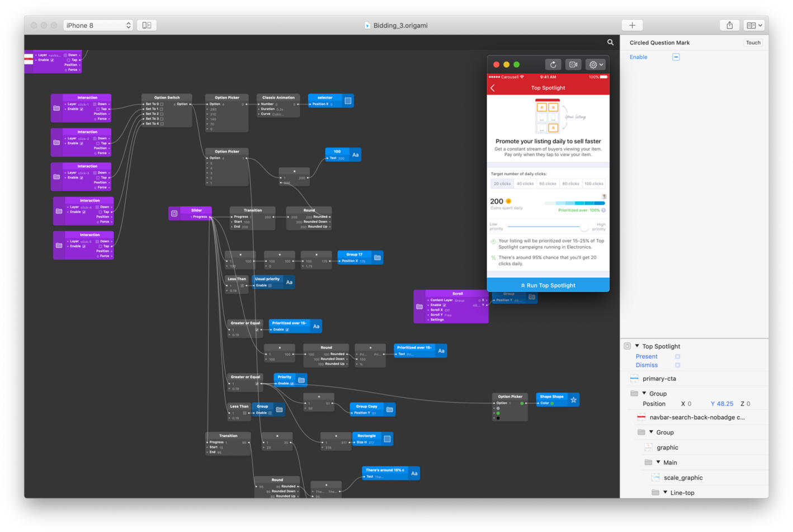Toggle Enable checkbox on click-2 Interaction patch
Screen dimensions: 793x532
pos(82,143)
